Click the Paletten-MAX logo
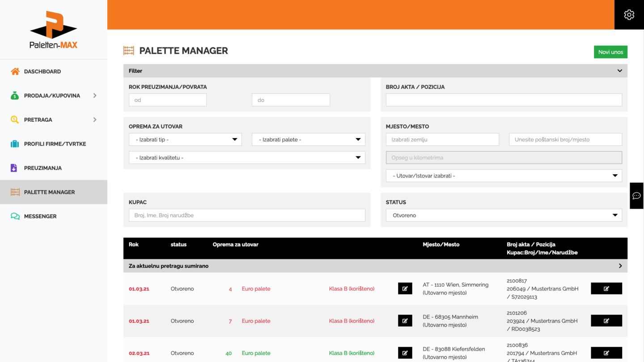 pos(54,30)
